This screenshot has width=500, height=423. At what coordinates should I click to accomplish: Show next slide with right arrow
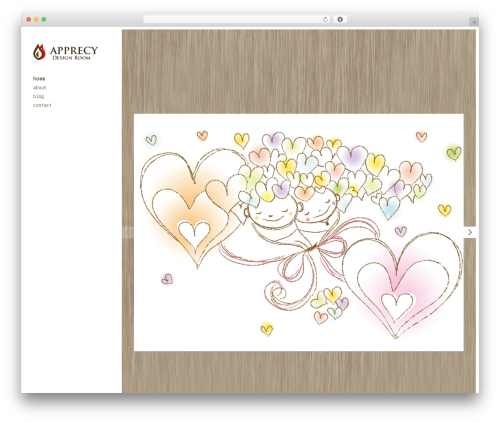(470, 232)
